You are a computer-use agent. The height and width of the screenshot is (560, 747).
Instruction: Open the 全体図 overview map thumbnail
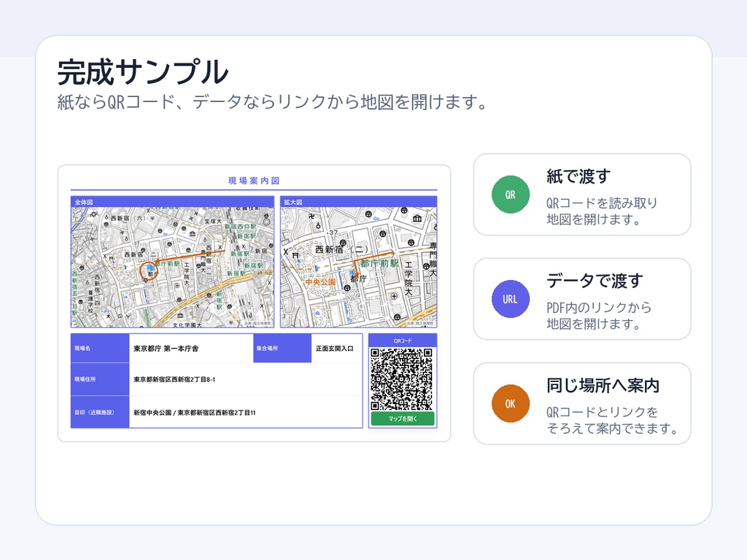[172, 267]
